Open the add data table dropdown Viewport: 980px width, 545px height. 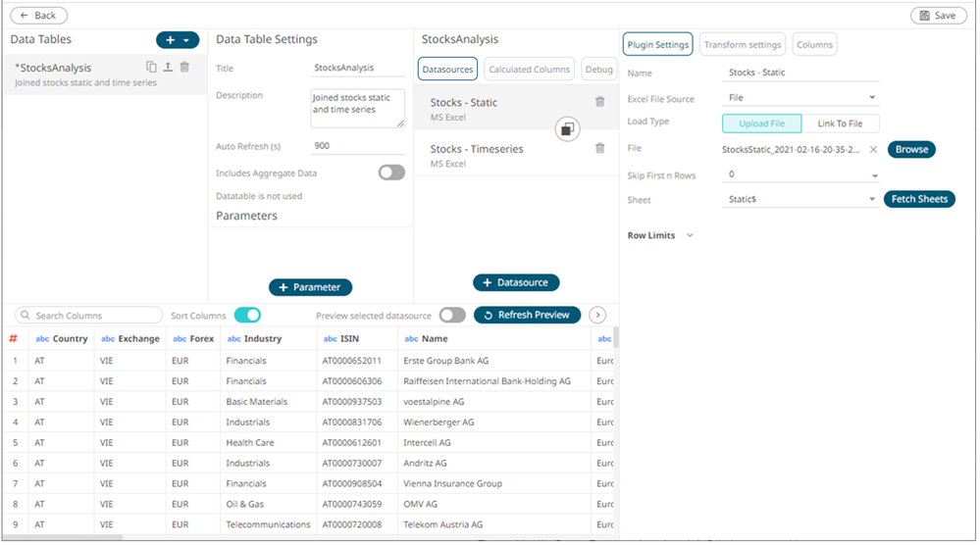[x=178, y=40]
